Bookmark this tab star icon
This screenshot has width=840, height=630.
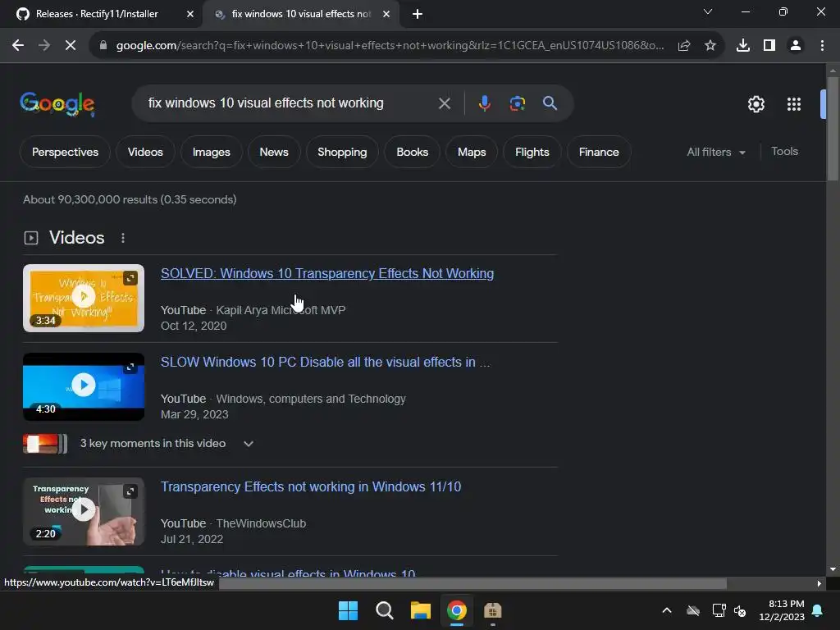710,46
